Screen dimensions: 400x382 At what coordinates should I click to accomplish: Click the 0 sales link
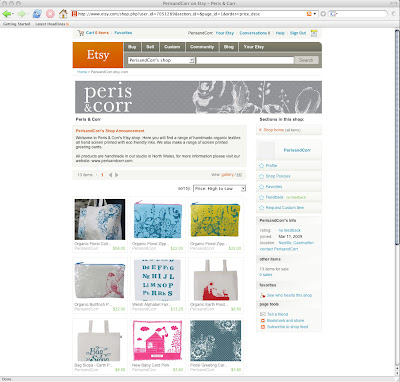pos(266,275)
